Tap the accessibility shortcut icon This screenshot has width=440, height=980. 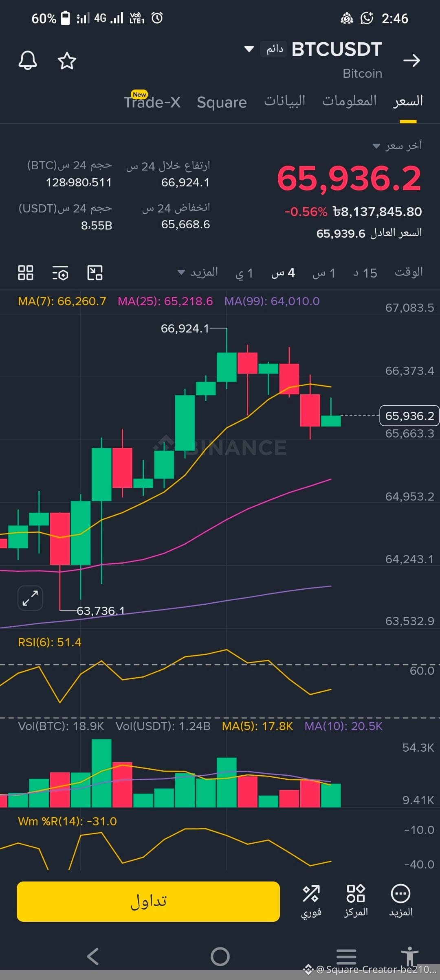click(x=409, y=956)
